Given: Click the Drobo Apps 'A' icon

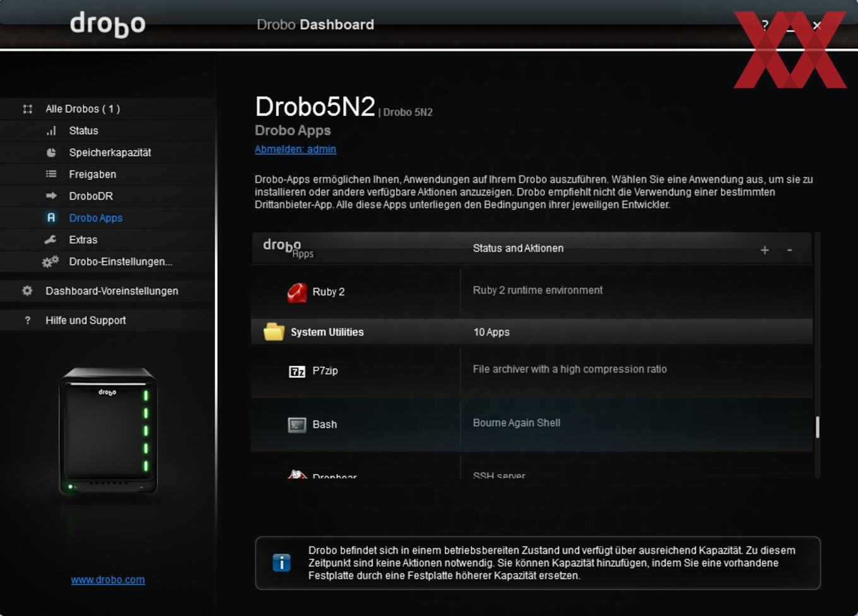Looking at the screenshot, I should click(x=51, y=218).
